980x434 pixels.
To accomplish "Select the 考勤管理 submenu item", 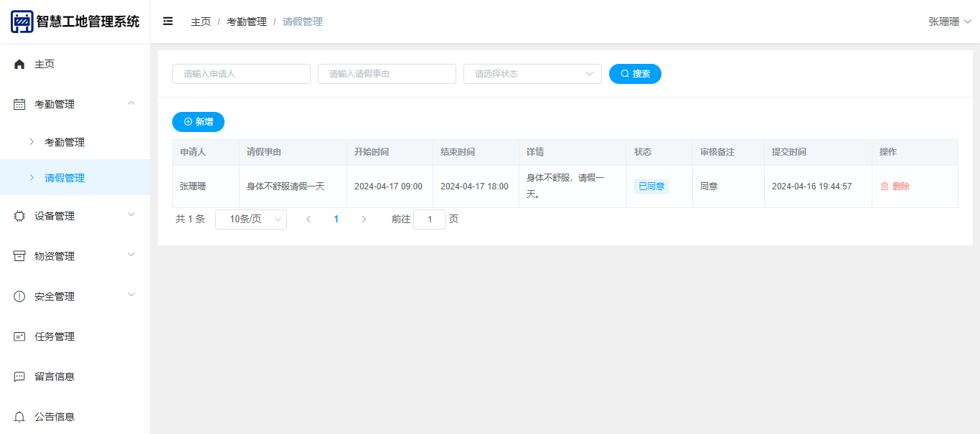I will [x=65, y=142].
